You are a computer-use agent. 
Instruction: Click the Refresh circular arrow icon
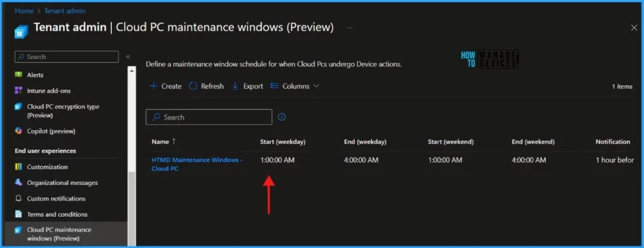[x=193, y=86]
